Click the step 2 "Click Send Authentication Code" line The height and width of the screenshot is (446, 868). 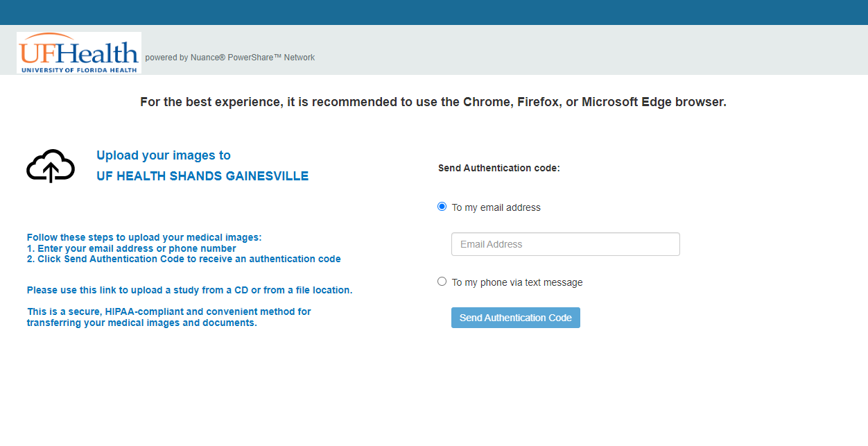pos(184,259)
